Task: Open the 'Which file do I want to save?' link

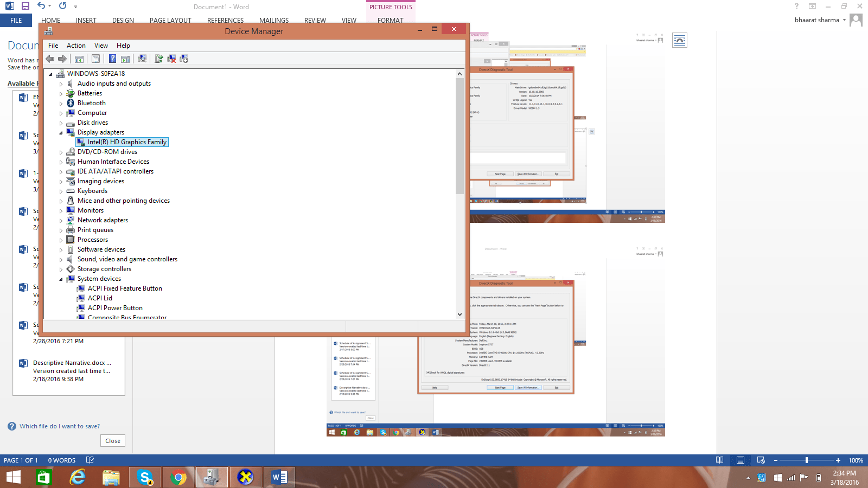Action: (60, 426)
